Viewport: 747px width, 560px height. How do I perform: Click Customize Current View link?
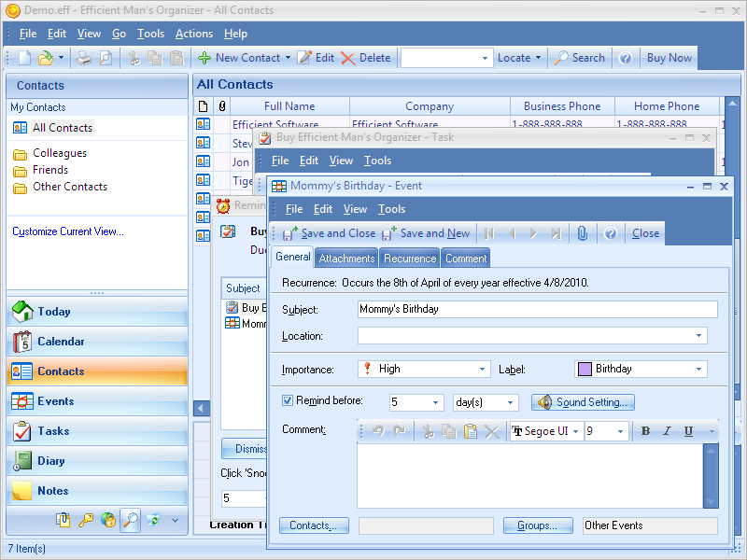pos(68,231)
